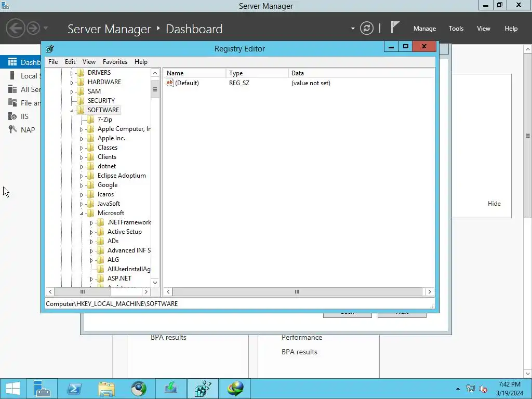The height and width of the screenshot is (399, 532).
Task: Open the Manage menu in Server Manager
Action: click(x=424, y=29)
